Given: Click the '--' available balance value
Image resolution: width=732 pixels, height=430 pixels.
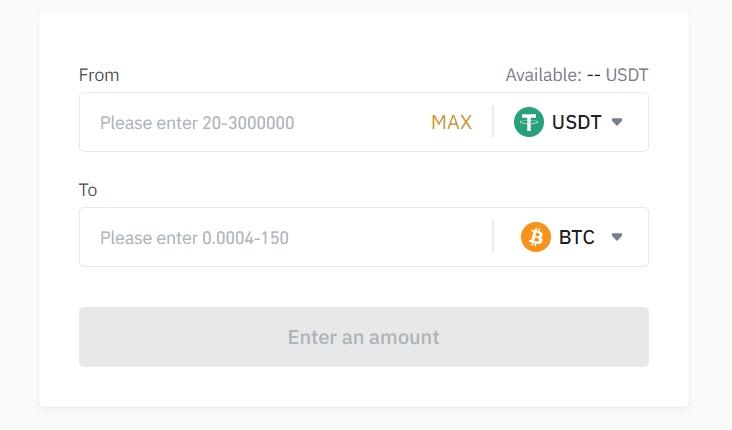Looking at the screenshot, I should point(593,75).
